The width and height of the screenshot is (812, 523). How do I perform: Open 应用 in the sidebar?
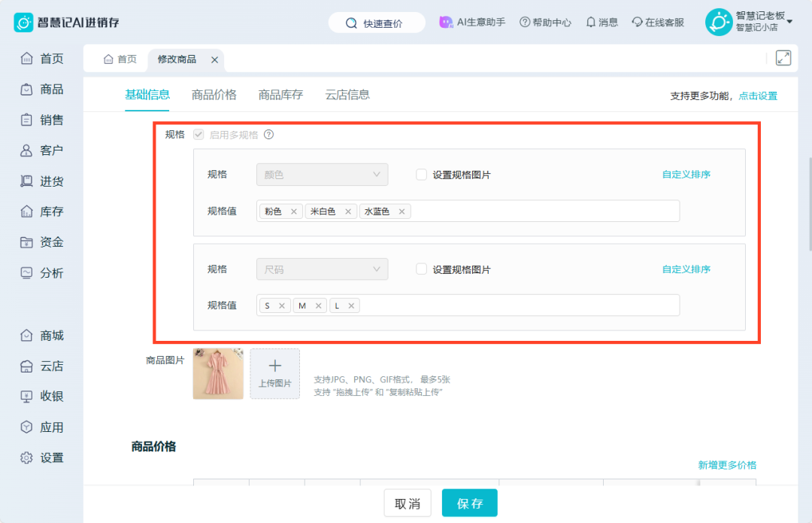click(42, 427)
